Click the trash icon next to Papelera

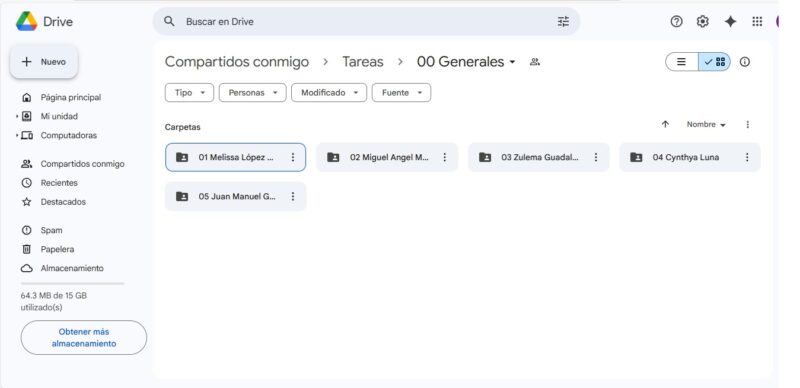[x=27, y=249]
